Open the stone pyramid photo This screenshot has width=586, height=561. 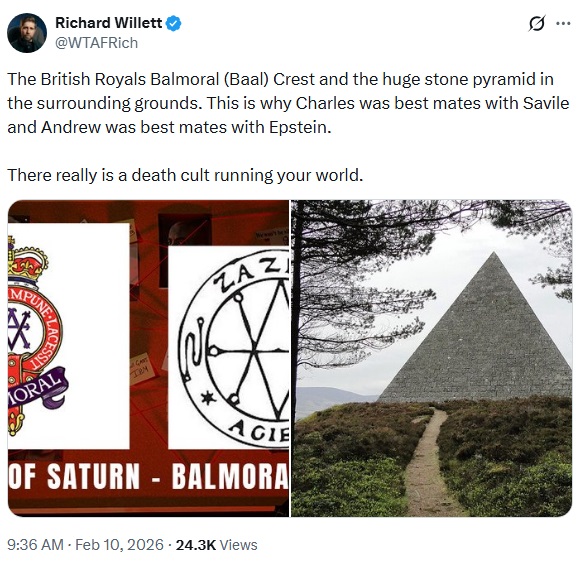pyautogui.click(x=431, y=358)
